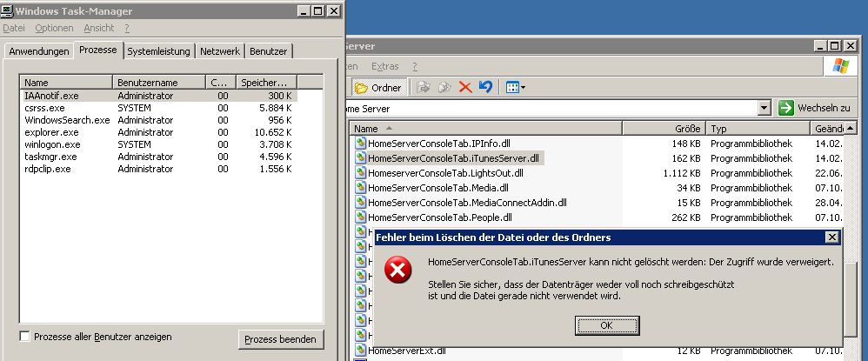Select HomeServerConsoleTab.People.dll file icon
This screenshot has width=868, height=361.
point(360,217)
